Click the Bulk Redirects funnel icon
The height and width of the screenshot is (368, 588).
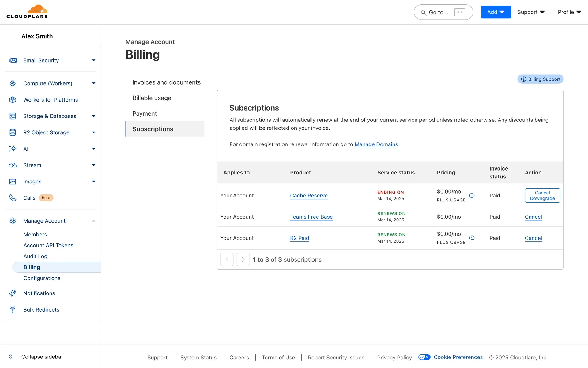13,309
